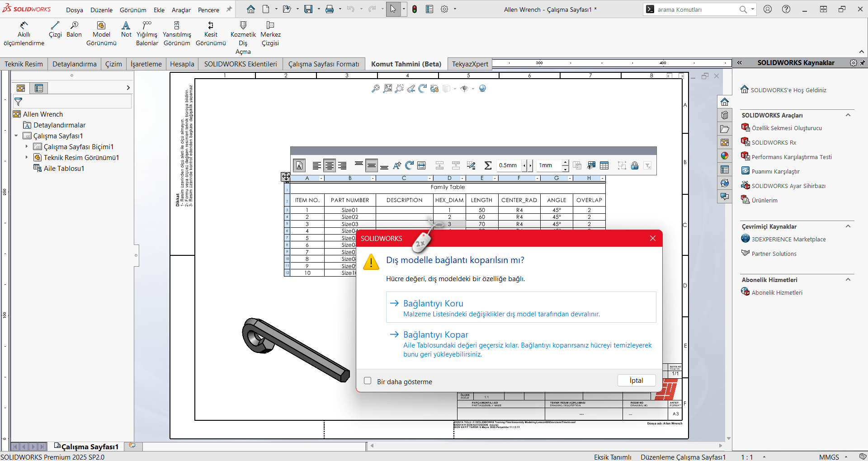Switch to the Detaylandırma tab
Screen dimensions: 868x461
pos(75,64)
